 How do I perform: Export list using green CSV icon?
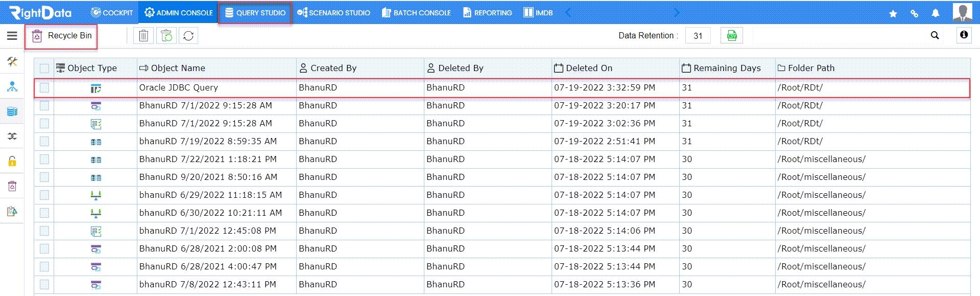(732, 36)
